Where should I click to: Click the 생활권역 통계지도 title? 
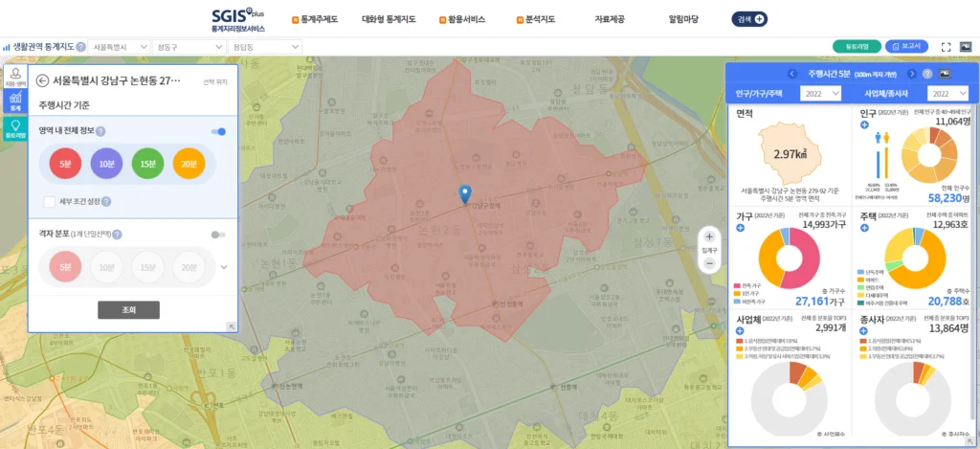point(43,47)
